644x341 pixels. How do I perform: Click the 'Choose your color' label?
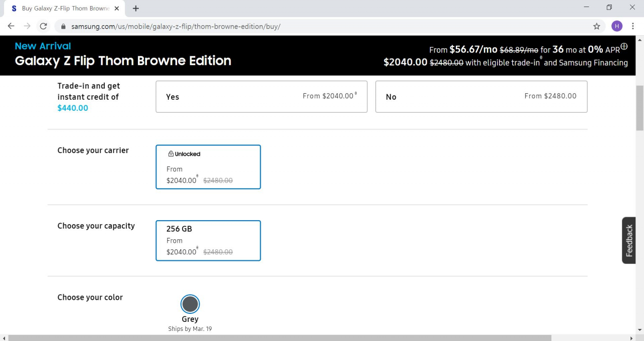pyautogui.click(x=90, y=297)
